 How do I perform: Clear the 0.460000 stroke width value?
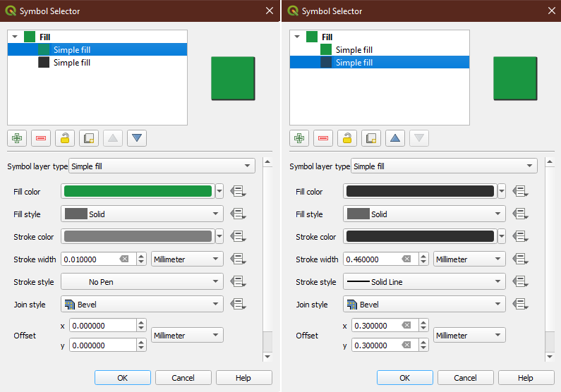click(x=406, y=259)
